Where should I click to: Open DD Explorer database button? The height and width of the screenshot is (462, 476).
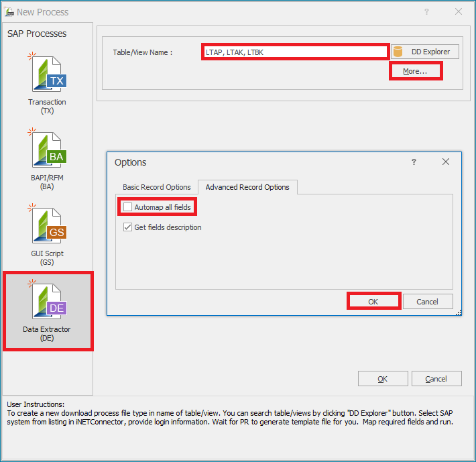[425, 52]
